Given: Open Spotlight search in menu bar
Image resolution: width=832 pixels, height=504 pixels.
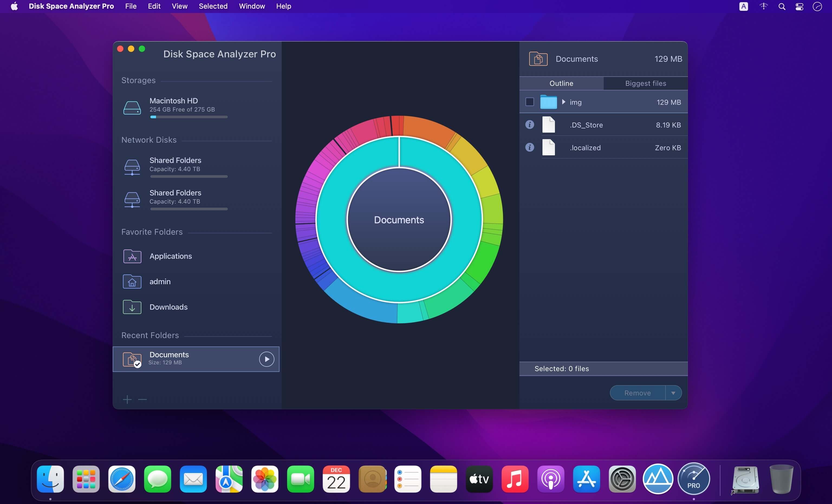Looking at the screenshot, I should 782,6.
